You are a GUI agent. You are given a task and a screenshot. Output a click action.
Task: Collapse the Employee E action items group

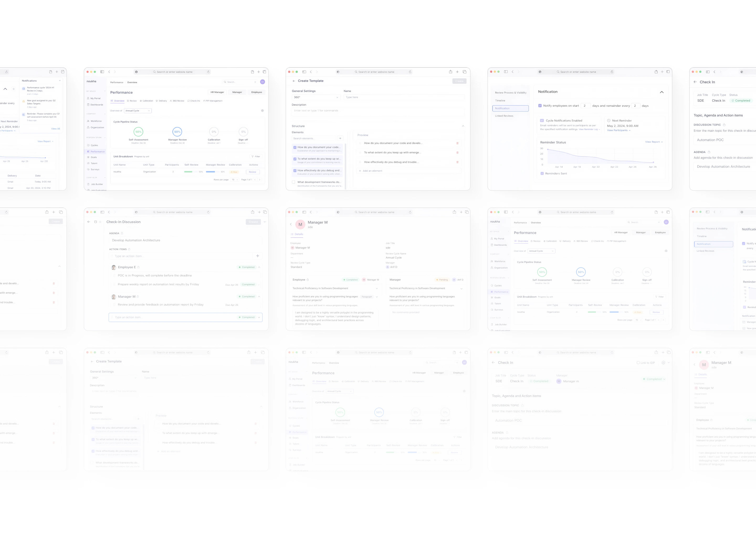coord(259,267)
